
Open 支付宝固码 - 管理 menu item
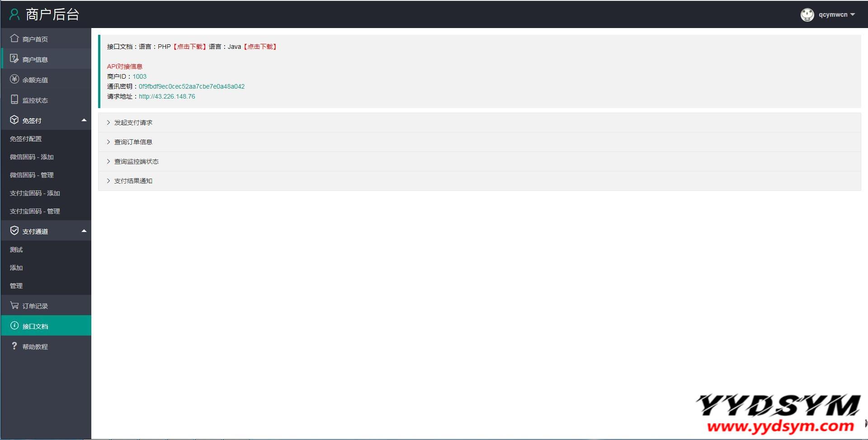(x=35, y=211)
